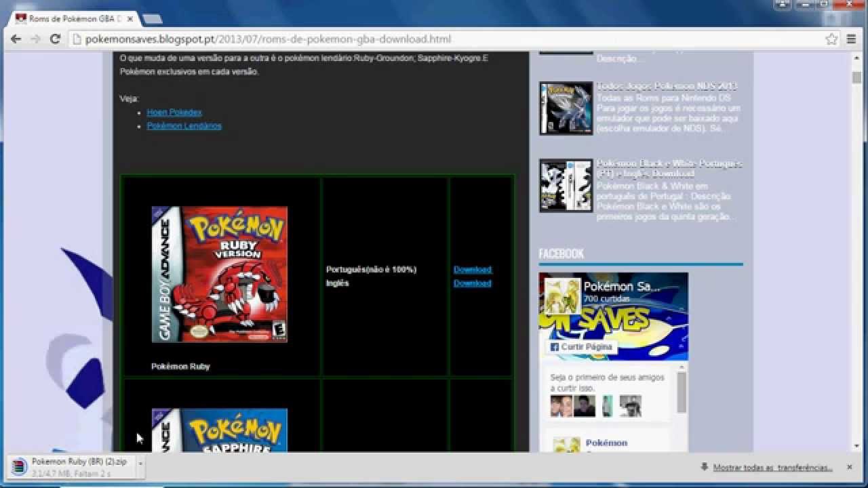Screen dimensions: 868x488
Task: Click the Facebook widget inner scrollbar
Action: point(682,392)
